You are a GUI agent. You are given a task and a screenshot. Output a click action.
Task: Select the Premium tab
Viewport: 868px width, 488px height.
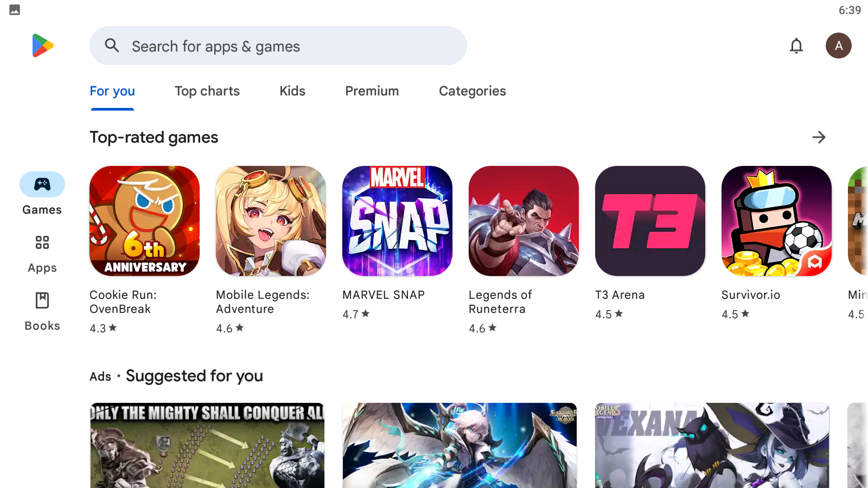[x=372, y=91]
